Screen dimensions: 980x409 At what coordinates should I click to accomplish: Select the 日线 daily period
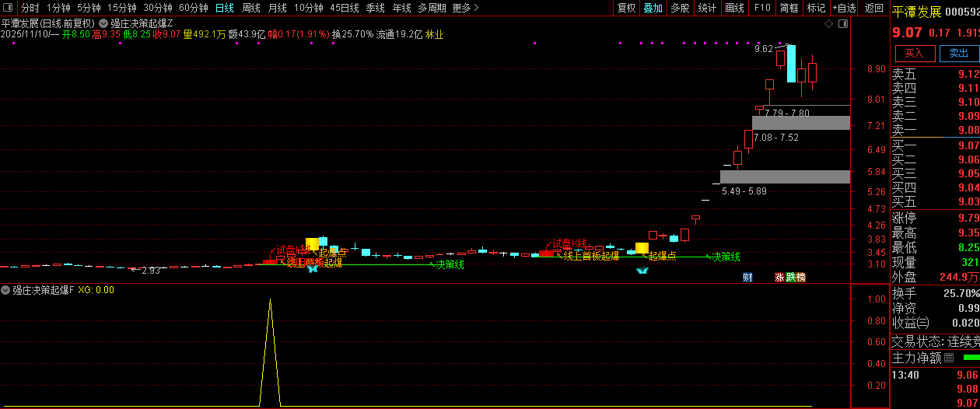[x=224, y=8]
